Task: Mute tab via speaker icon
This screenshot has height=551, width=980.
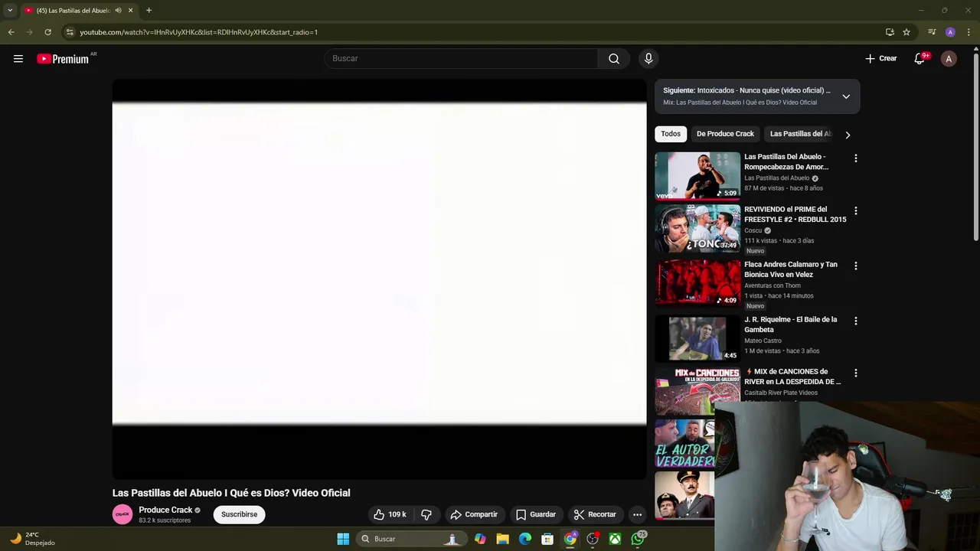Action: [118, 11]
